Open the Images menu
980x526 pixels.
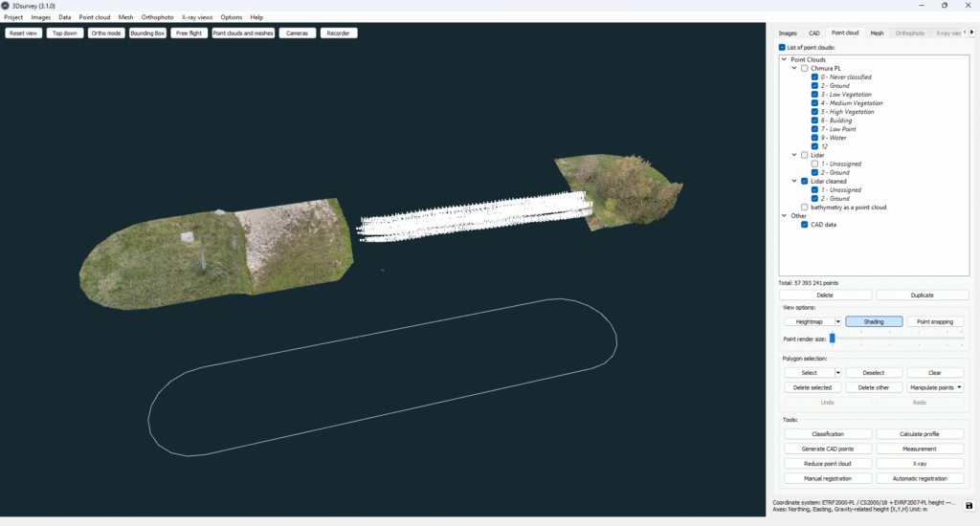click(40, 17)
